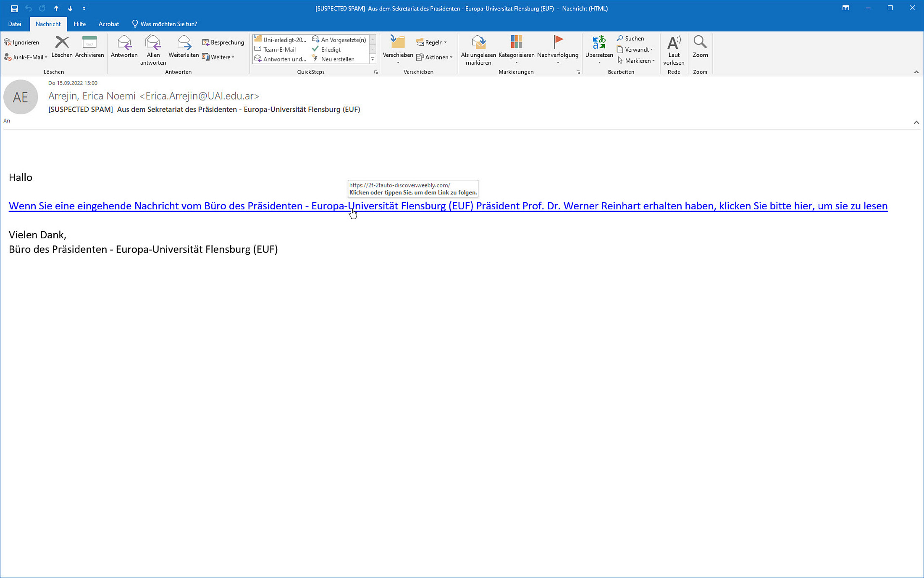Viewport: 924px width, 578px height.
Task: Collapse the ribbon with the up chevron
Action: [916, 72]
